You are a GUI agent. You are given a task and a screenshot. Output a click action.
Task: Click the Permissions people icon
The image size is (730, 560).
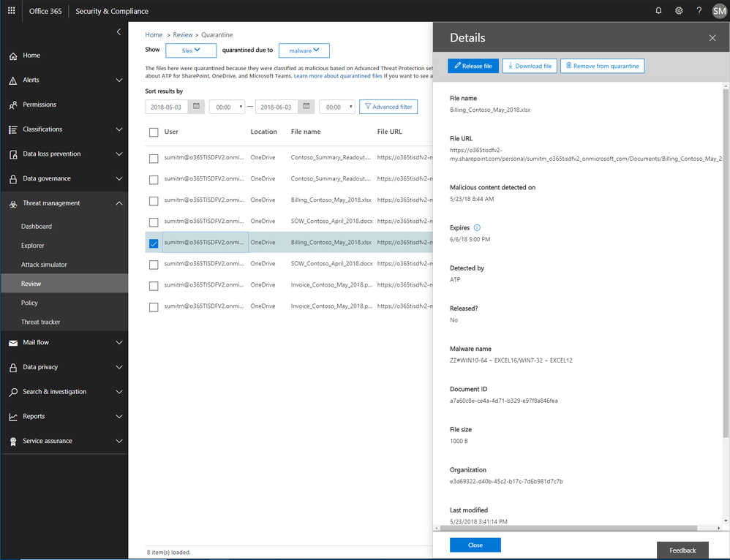click(13, 105)
